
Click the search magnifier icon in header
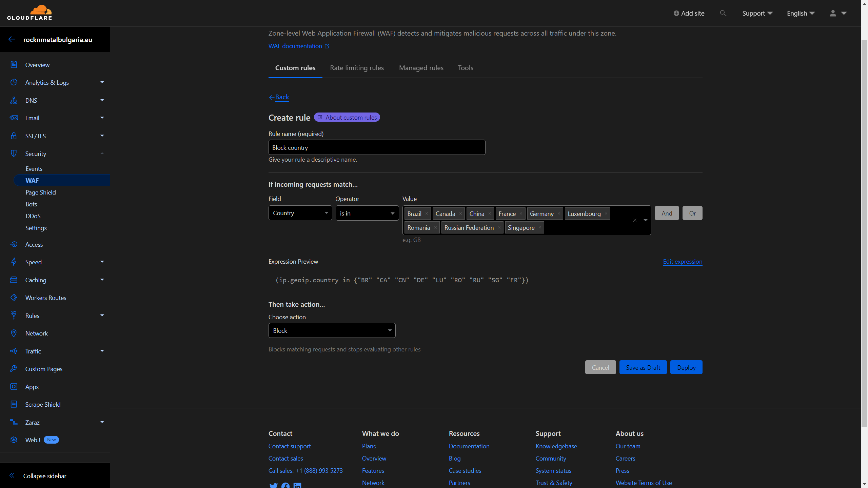pyautogui.click(x=723, y=13)
